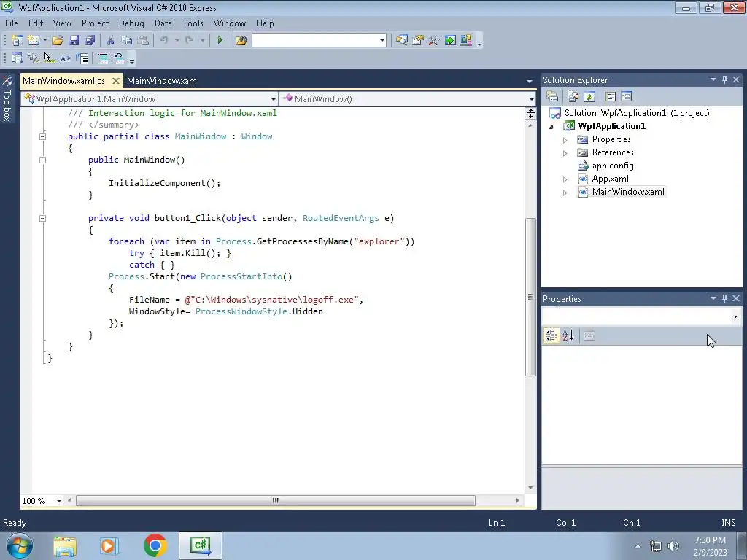Image resolution: width=747 pixels, height=560 pixels.
Task: Select app.config in Solution Explorer
Action: (x=613, y=166)
